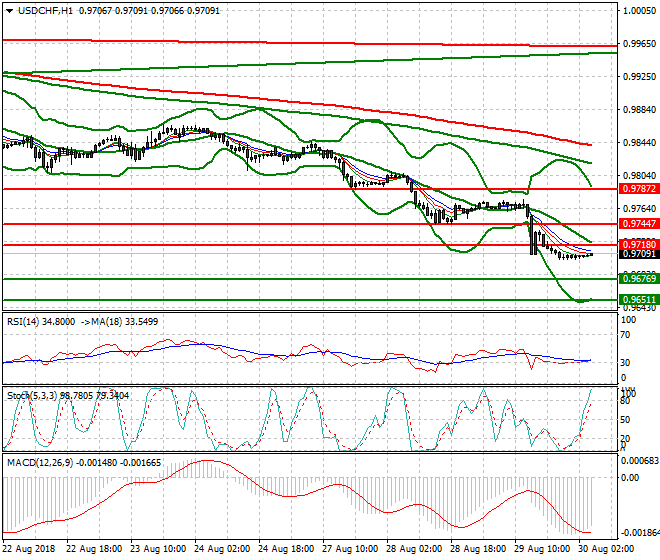Click the 22 Aug 18:00 time label

click(x=94, y=549)
